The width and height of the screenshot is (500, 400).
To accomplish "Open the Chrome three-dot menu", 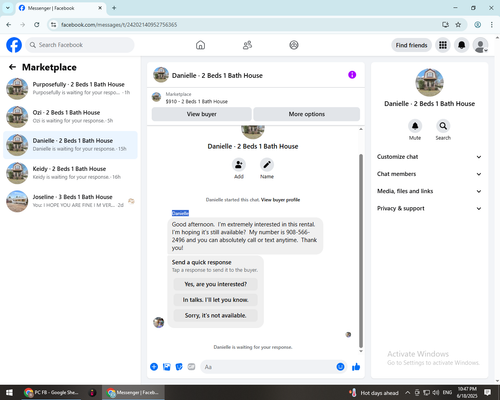I will pos(491,25).
